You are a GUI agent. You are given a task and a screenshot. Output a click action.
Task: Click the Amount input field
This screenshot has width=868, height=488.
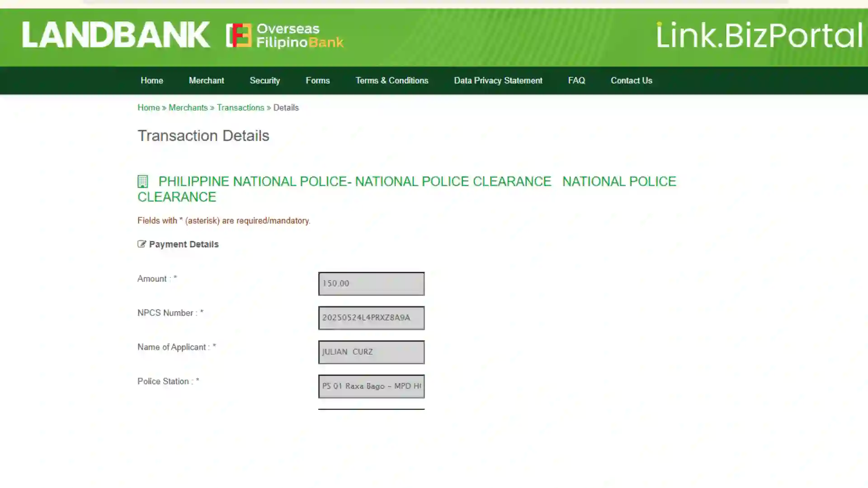371,284
